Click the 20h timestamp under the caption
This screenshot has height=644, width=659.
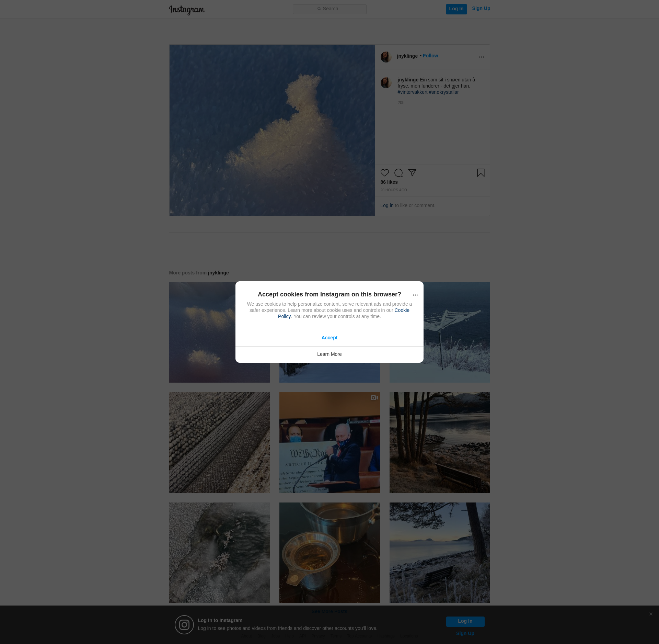tap(401, 103)
